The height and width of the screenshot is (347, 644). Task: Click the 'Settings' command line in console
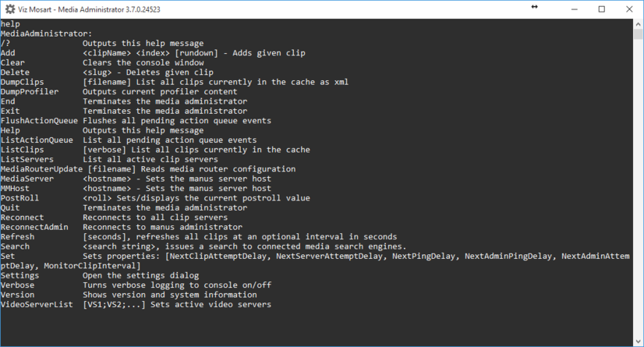pyautogui.click(x=18, y=275)
